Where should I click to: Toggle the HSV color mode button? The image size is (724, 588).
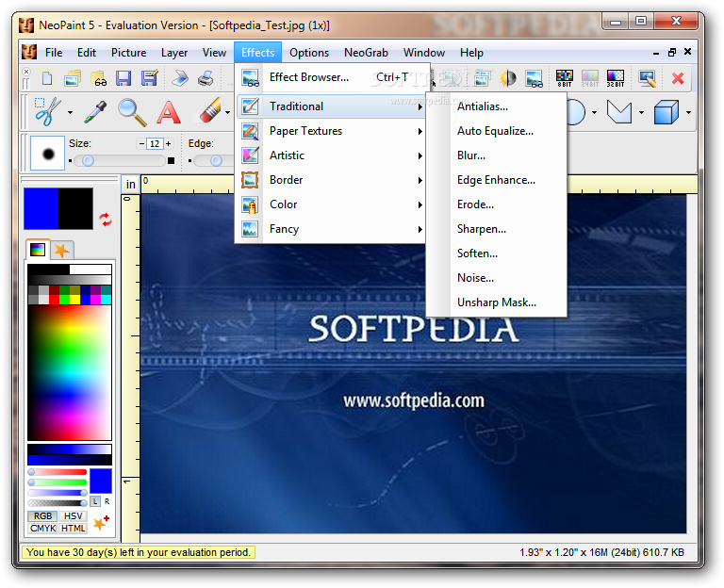click(73, 515)
